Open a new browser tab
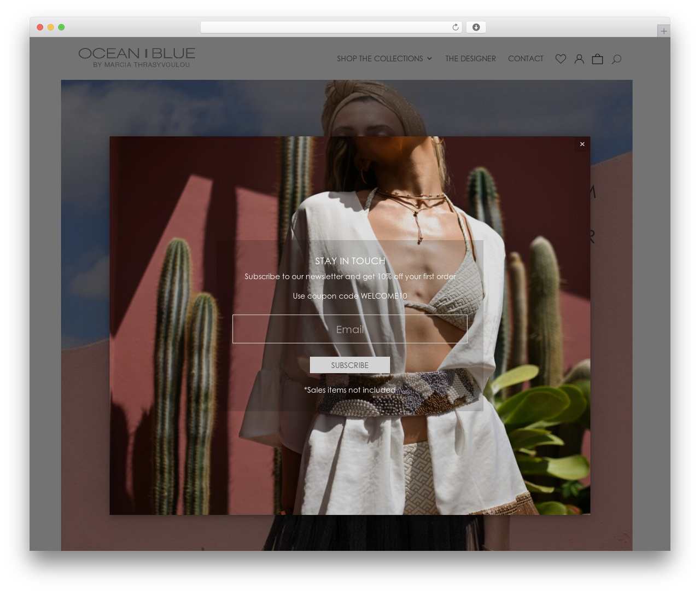Viewport: 700px width, 593px height. (663, 31)
